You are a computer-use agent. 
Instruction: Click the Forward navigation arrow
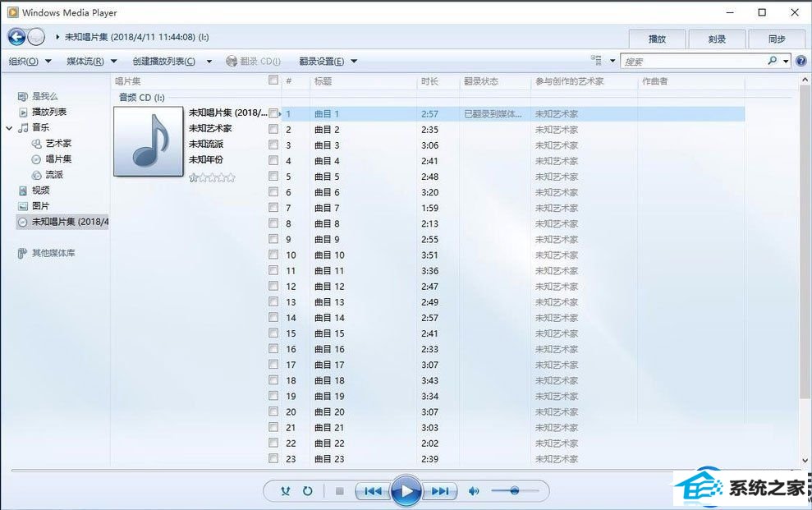tap(36, 37)
